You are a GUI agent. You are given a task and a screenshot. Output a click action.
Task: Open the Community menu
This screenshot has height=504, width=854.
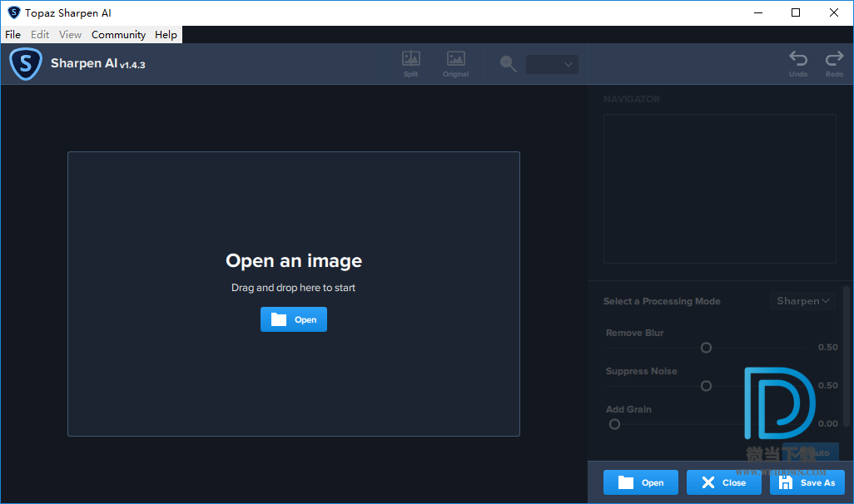[x=118, y=34]
